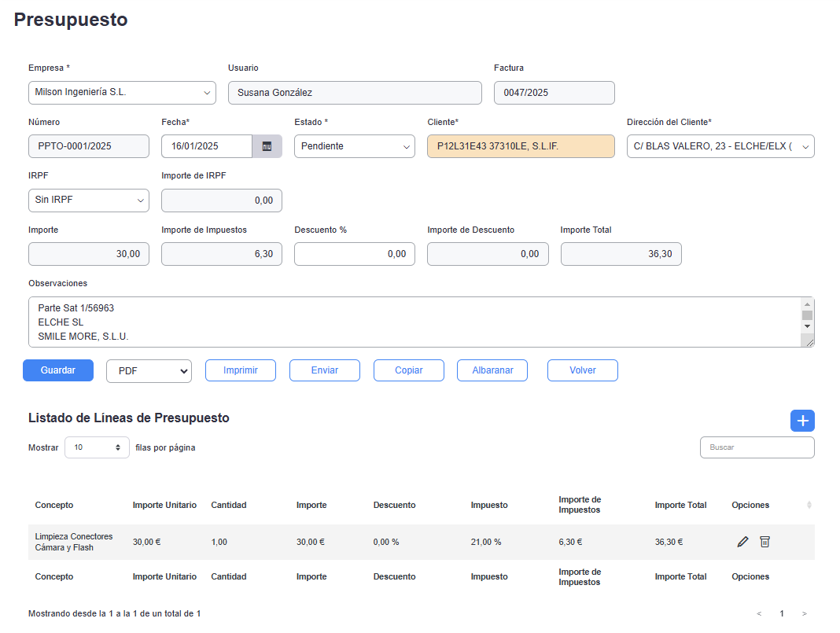Click the pencil edit icon in row
This screenshot has width=840, height=633.
tap(742, 542)
